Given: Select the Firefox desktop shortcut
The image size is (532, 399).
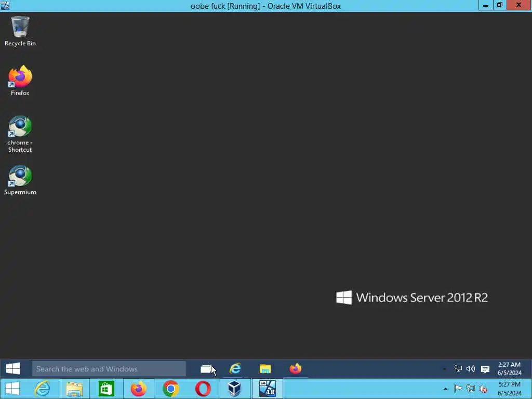Looking at the screenshot, I should pyautogui.click(x=20, y=81).
